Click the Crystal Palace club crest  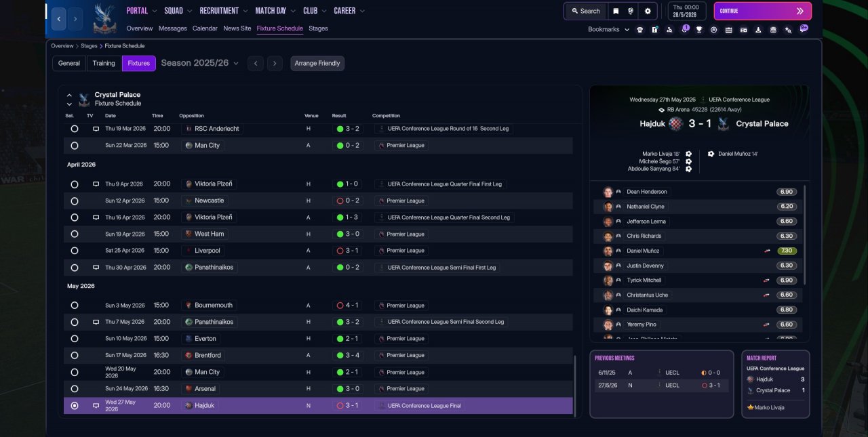point(104,18)
